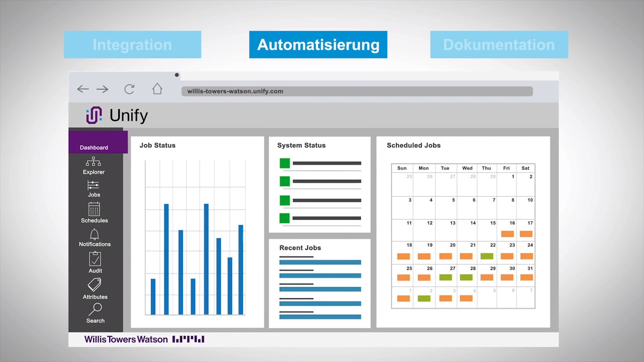This screenshot has height=362, width=644.
Task: Click the orange job on day 16
Action: click(508, 234)
